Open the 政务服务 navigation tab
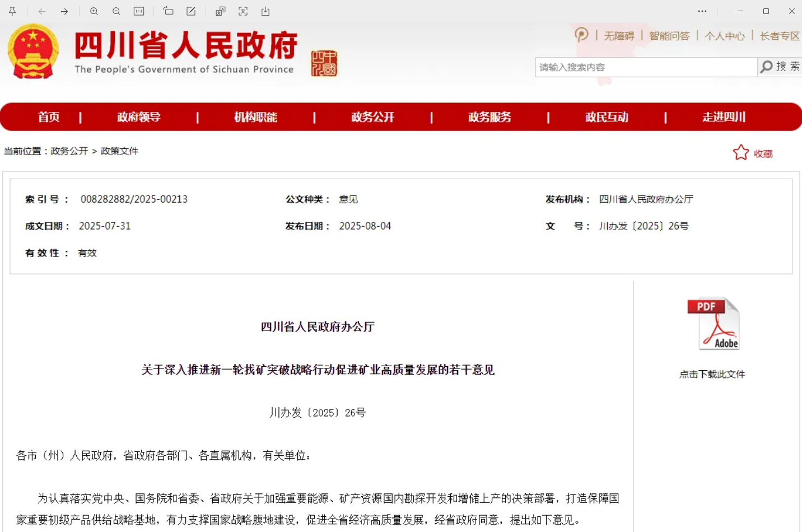 [489, 117]
